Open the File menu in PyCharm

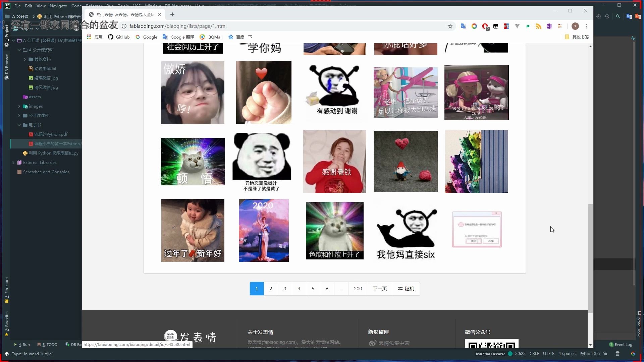pos(17,6)
